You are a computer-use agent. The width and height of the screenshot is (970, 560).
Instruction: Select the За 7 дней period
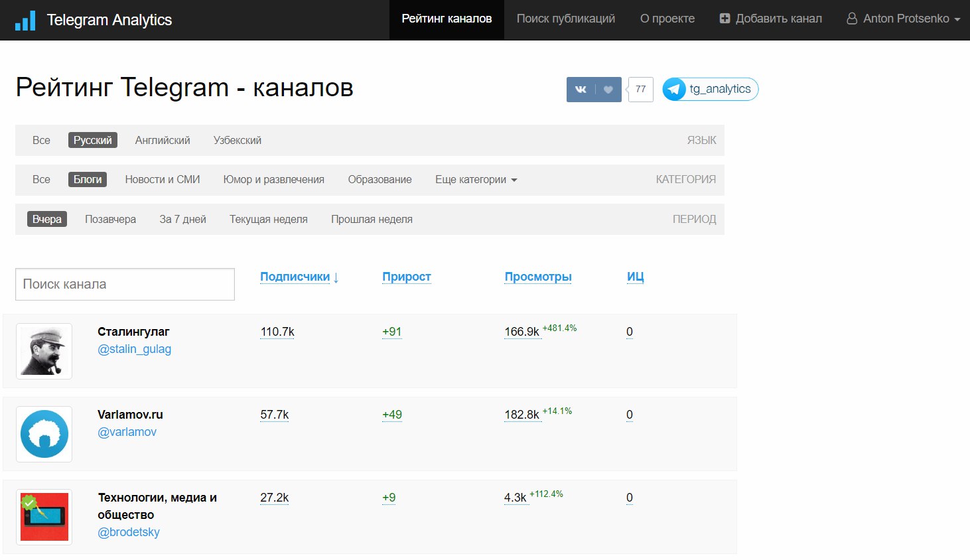coord(183,220)
